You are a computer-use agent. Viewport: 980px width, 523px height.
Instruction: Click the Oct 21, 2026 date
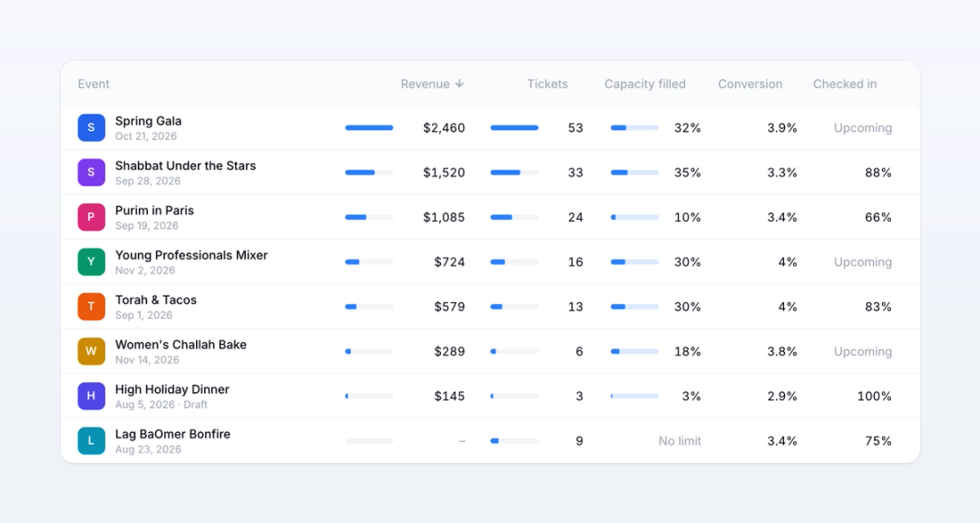[146, 136]
